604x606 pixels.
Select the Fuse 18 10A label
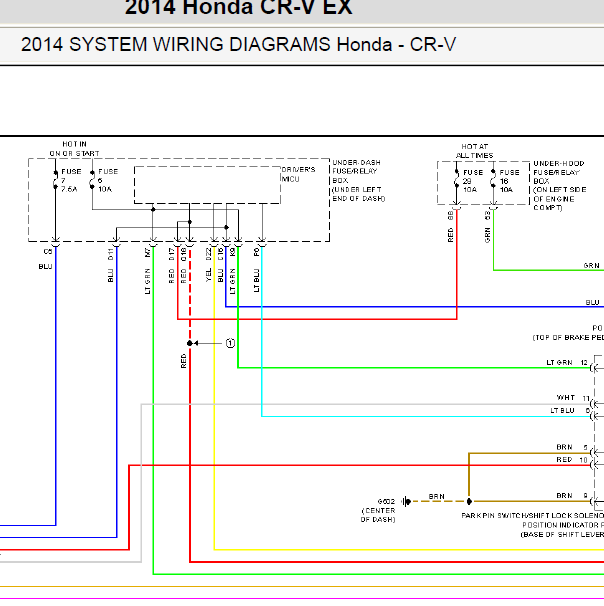point(509,181)
